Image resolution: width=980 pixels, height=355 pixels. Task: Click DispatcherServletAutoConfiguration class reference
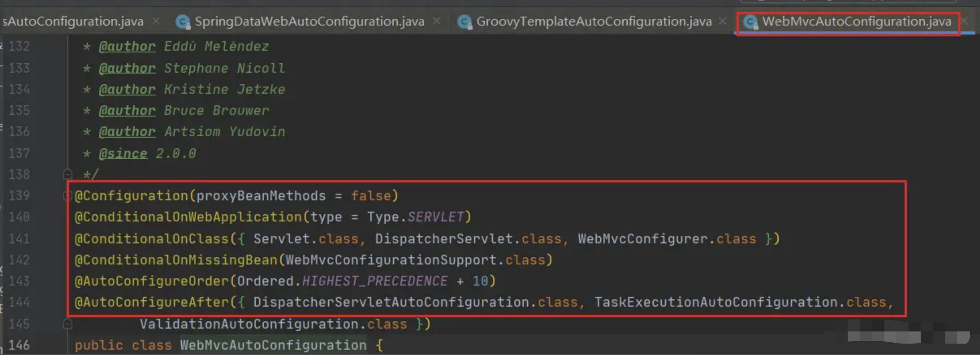(391, 302)
